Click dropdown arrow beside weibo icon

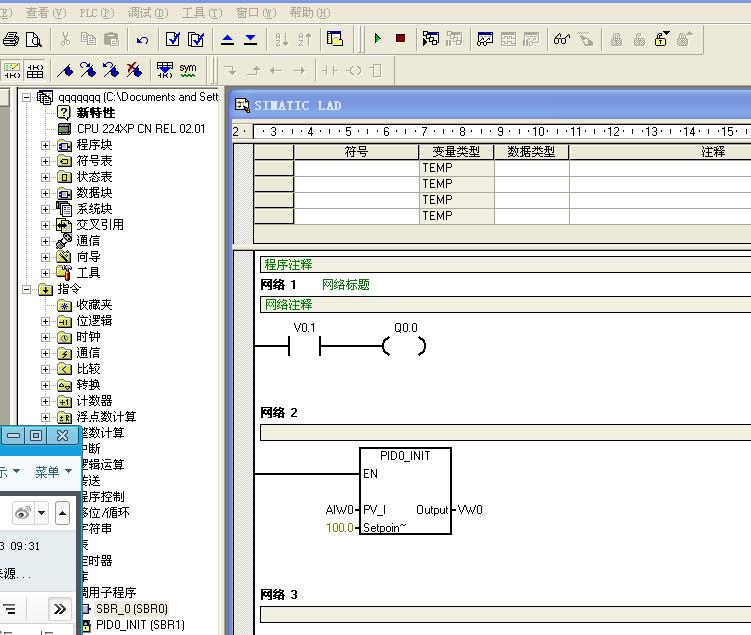pyautogui.click(x=42, y=513)
